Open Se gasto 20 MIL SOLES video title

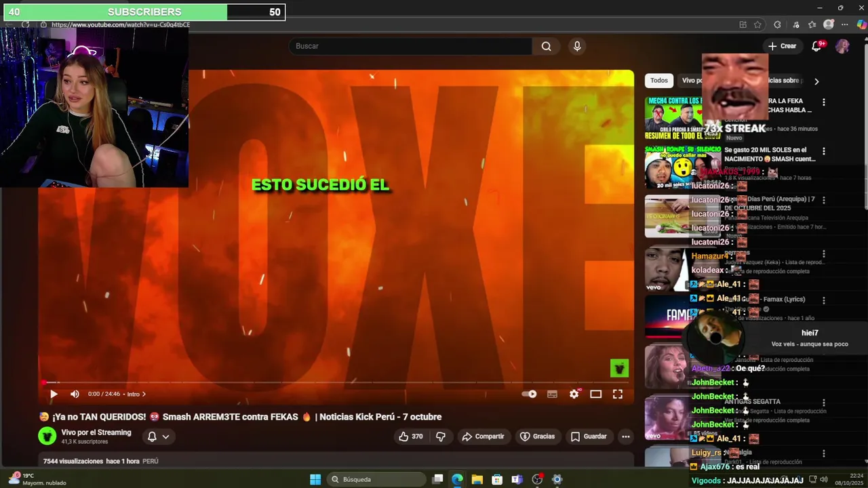(x=770, y=155)
